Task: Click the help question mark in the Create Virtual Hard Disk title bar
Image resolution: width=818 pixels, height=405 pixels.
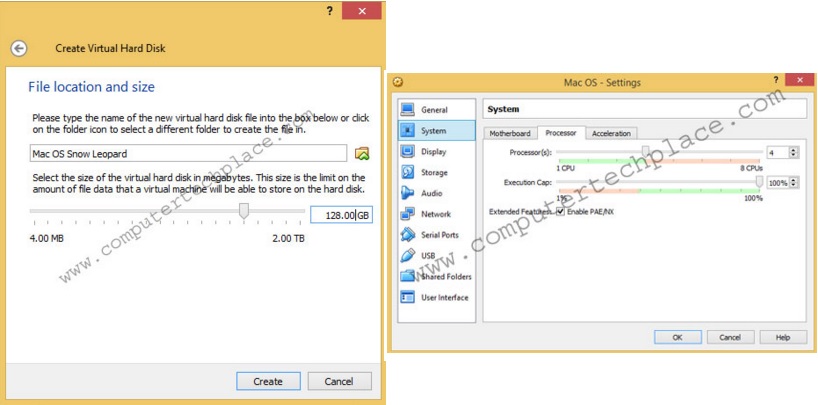Action: [x=330, y=11]
